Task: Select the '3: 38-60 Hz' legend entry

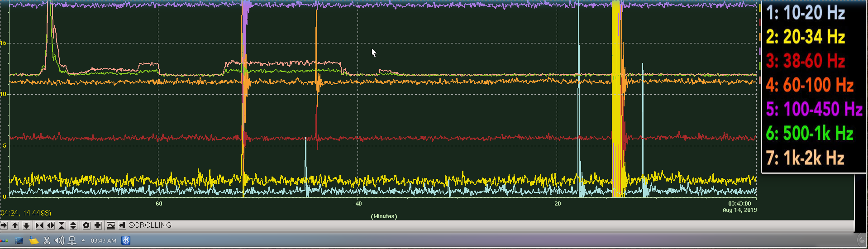Action: click(806, 61)
